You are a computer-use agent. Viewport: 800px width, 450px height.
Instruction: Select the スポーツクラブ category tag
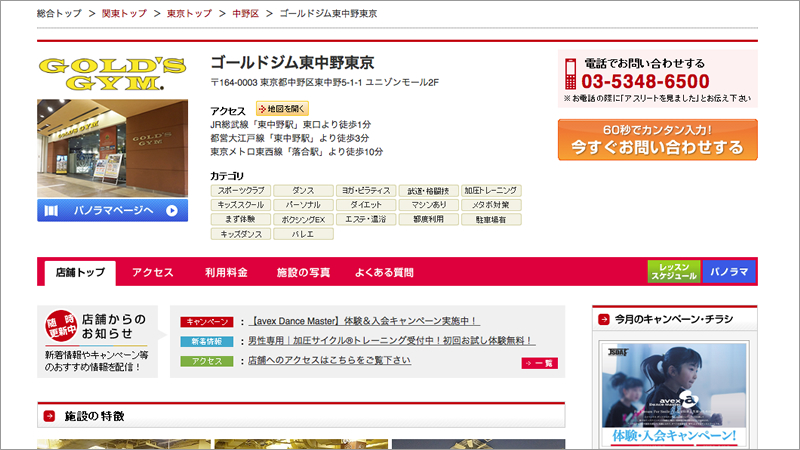(241, 191)
